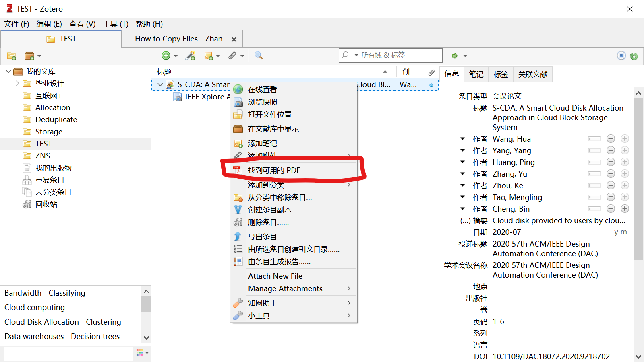Switch to the 笔记 tab
644x362 pixels.
click(476, 74)
